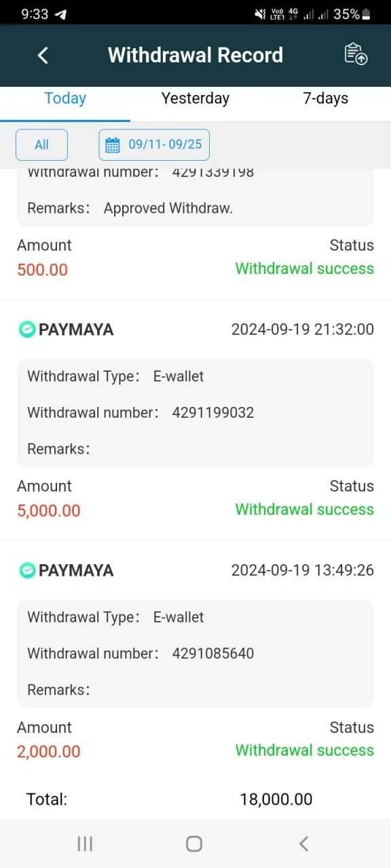Tap the 5,000.00 amount value
This screenshot has width=391, height=868.
(49, 511)
